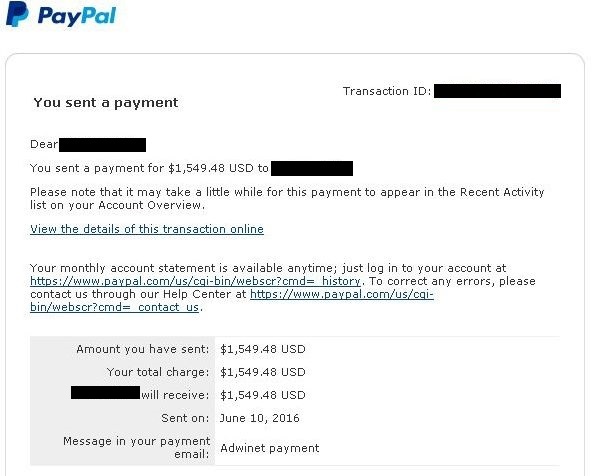This screenshot has width=599, height=476.
Task: Select the date June 10, 2016
Action: pos(259,418)
